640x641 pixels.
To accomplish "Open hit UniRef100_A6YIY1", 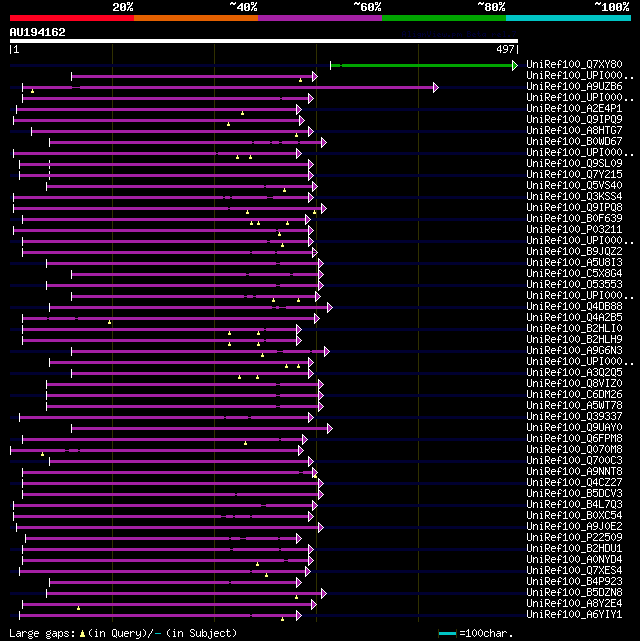I will click(574, 615).
